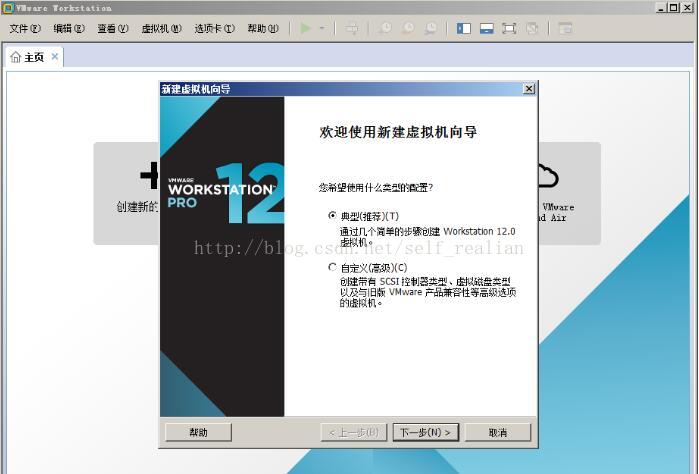Click the home icon on the 主页 tab
699x474 pixels.
(16, 57)
